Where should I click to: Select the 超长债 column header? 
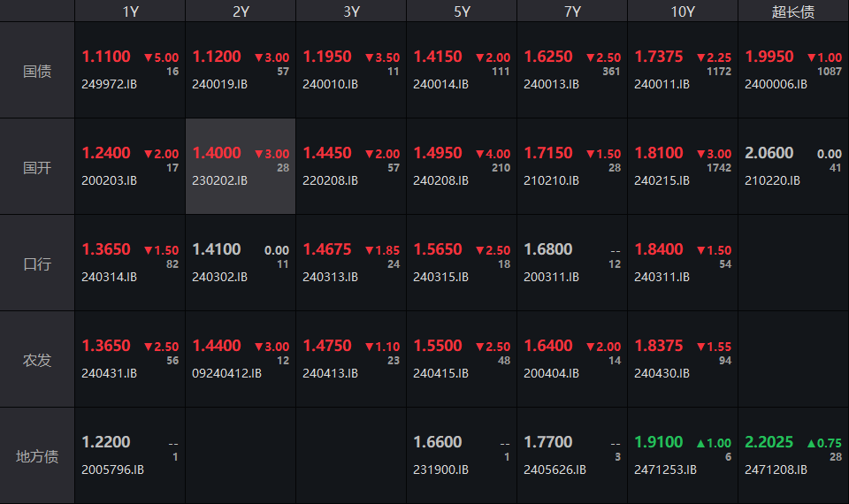click(793, 11)
